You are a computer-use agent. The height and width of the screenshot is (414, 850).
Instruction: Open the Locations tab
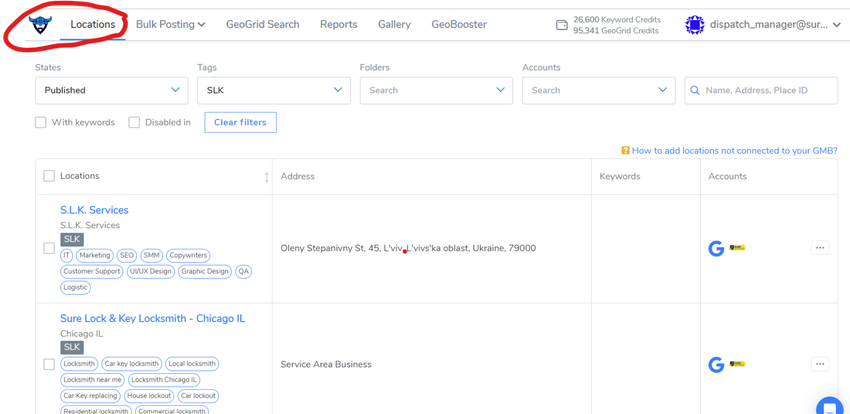pyautogui.click(x=93, y=24)
